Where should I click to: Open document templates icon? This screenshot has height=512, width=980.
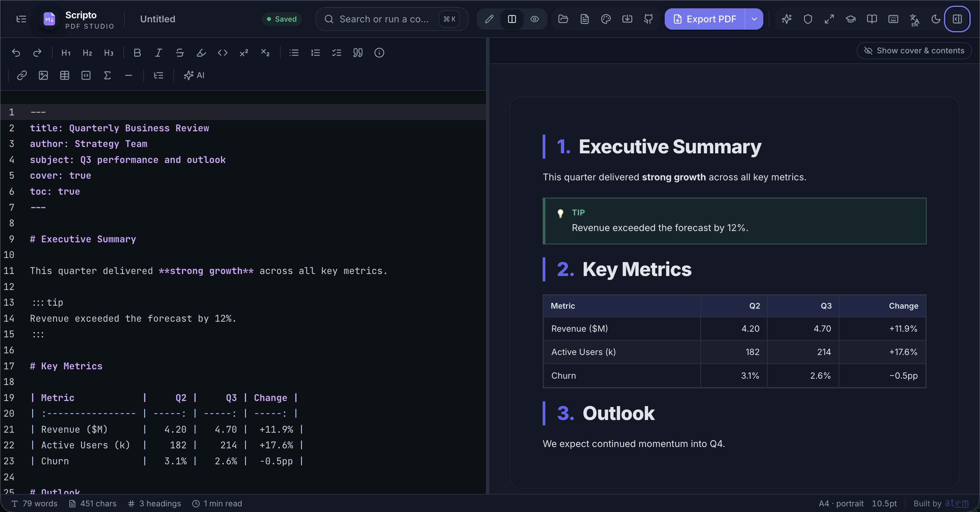coord(585,19)
